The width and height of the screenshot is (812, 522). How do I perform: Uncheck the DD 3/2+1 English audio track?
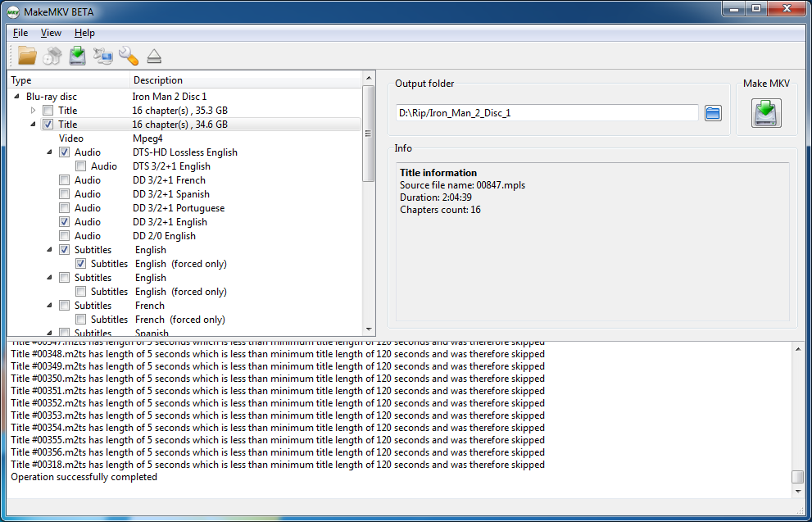point(64,222)
